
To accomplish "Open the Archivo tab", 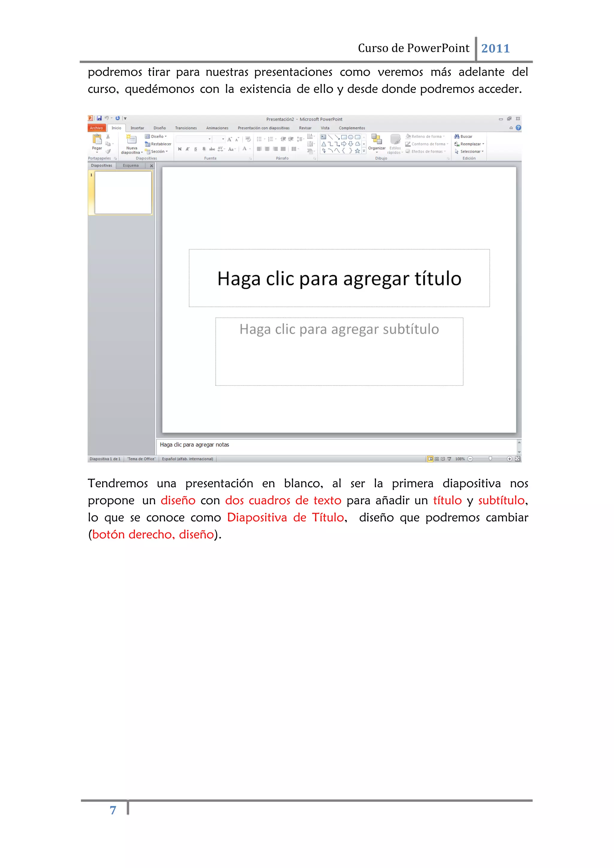I will (97, 128).
